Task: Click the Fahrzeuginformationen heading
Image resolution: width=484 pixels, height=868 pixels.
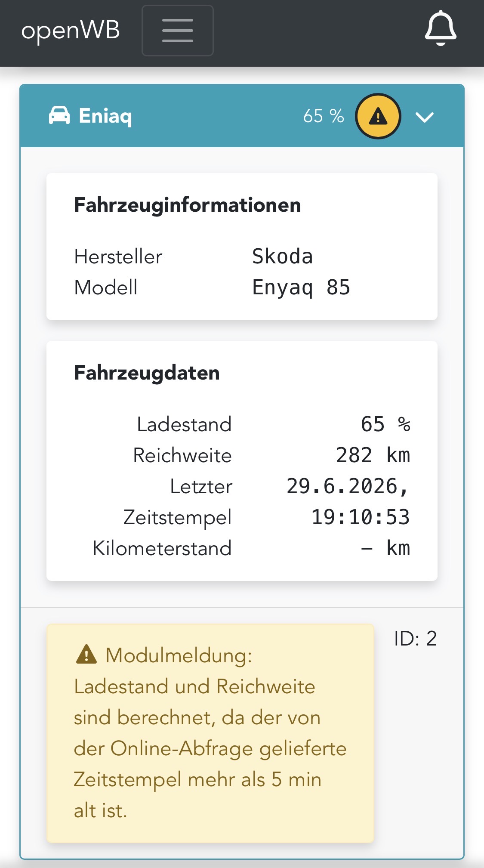Action: [187, 205]
